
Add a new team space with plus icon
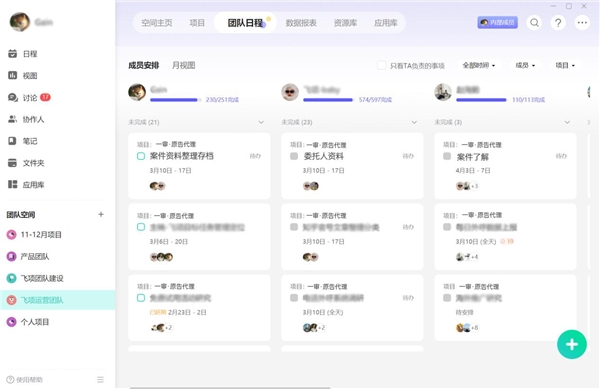coord(101,214)
